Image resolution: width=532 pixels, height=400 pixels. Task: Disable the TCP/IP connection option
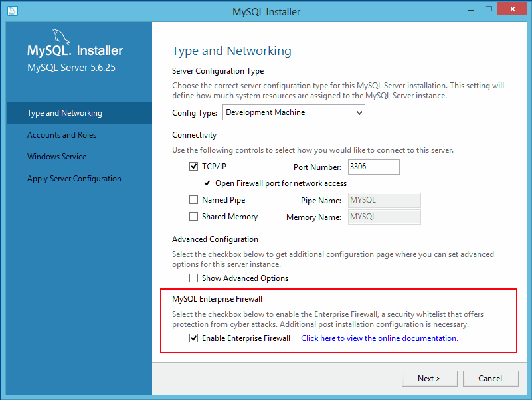pyautogui.click(x=193, y=166)
